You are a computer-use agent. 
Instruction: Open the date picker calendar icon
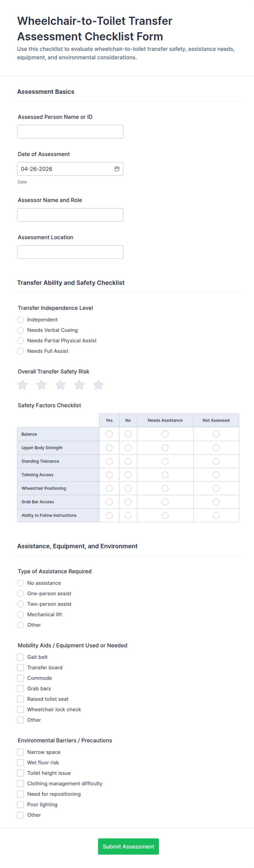pyautogui.click(x=117, y=169)
